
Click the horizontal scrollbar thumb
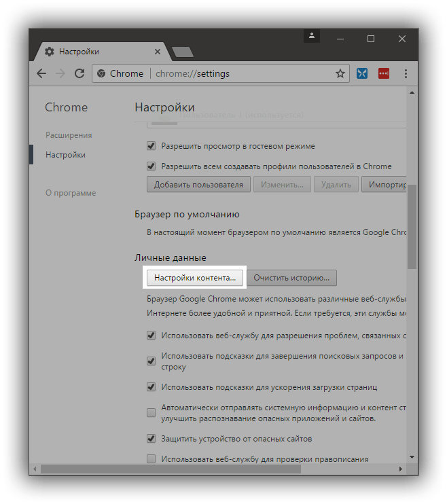[x=171, y=469]
